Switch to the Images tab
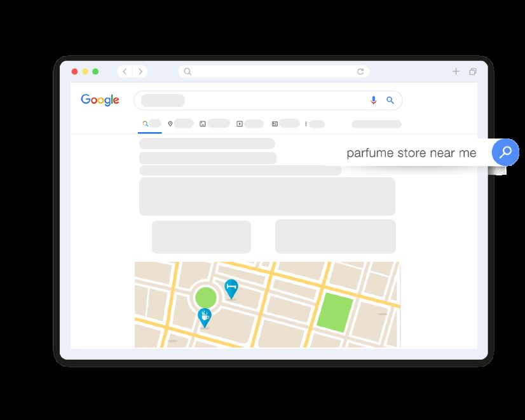525x420 pixels. coord(214,124)
